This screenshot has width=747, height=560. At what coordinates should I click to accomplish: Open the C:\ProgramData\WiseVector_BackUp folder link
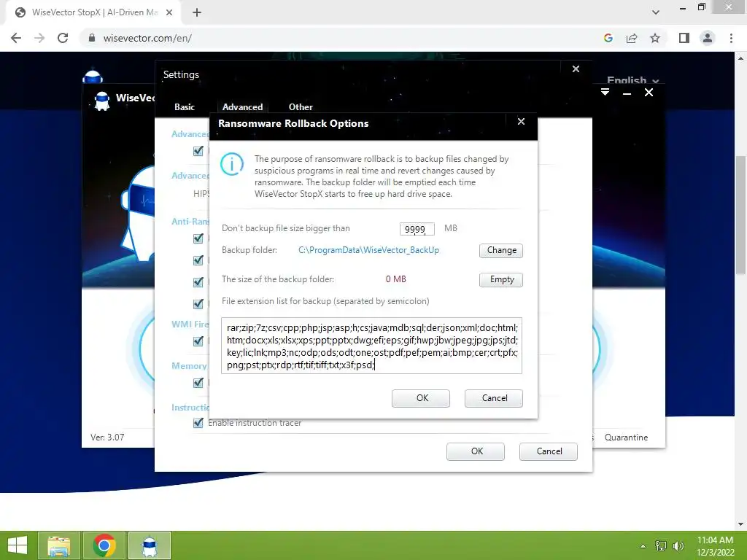368,250
